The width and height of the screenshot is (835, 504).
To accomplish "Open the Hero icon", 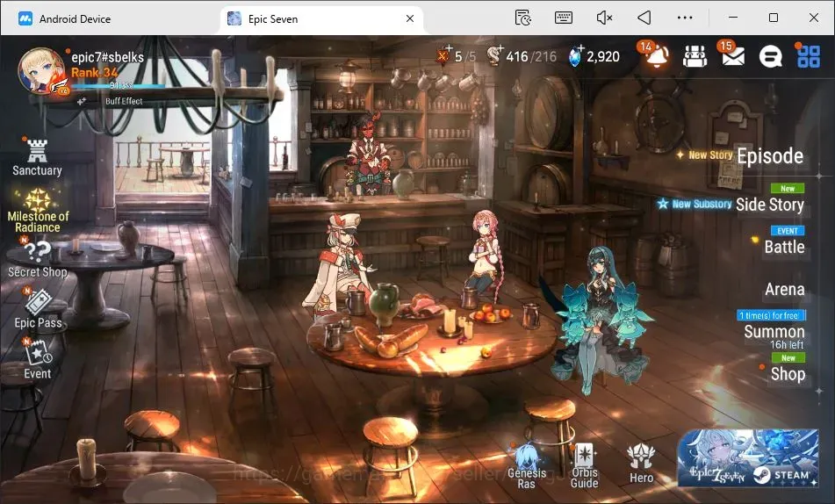I will (641, 464).
